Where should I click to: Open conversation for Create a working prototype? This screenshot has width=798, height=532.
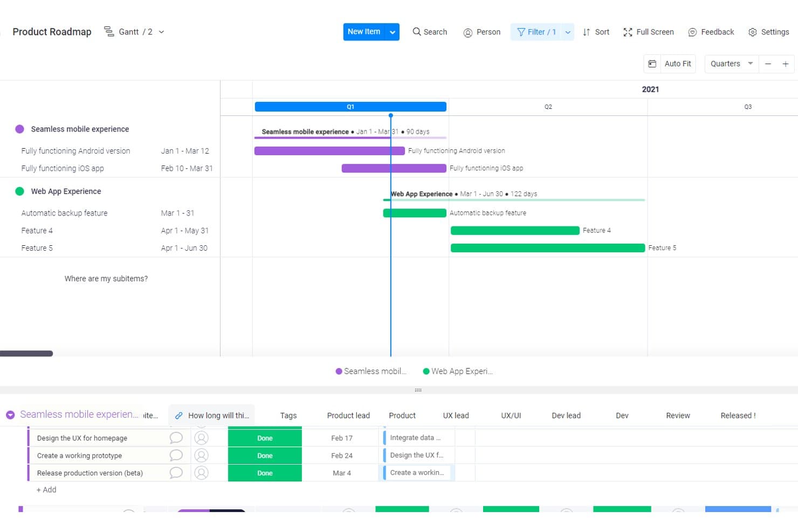click(x=176, y=455)
